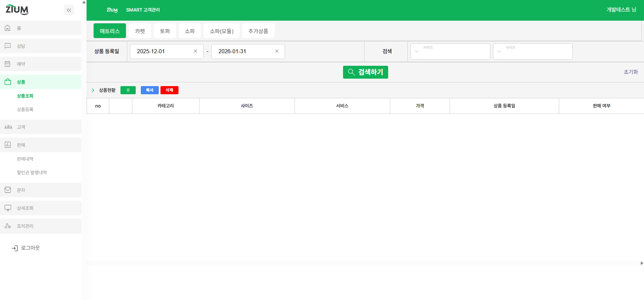Screen dimensions: 644x300
Task: Open the 판매 chart icon
Action: [7, 145]
